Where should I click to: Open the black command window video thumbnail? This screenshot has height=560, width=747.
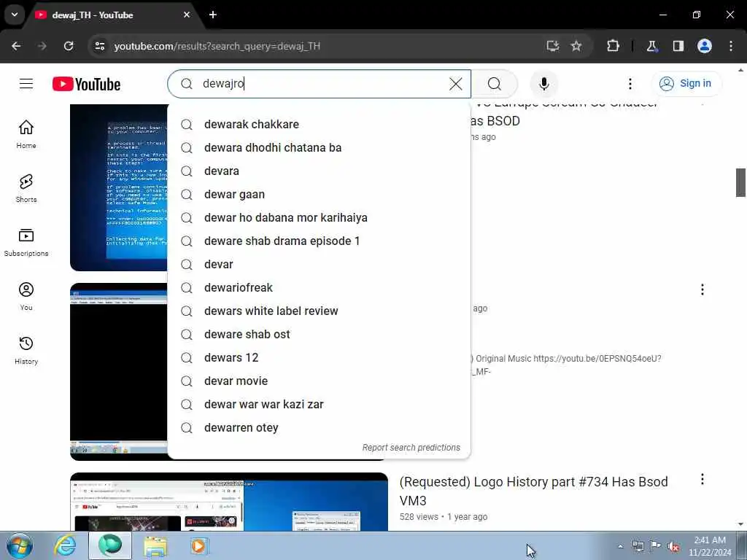(x=119, y=371)
